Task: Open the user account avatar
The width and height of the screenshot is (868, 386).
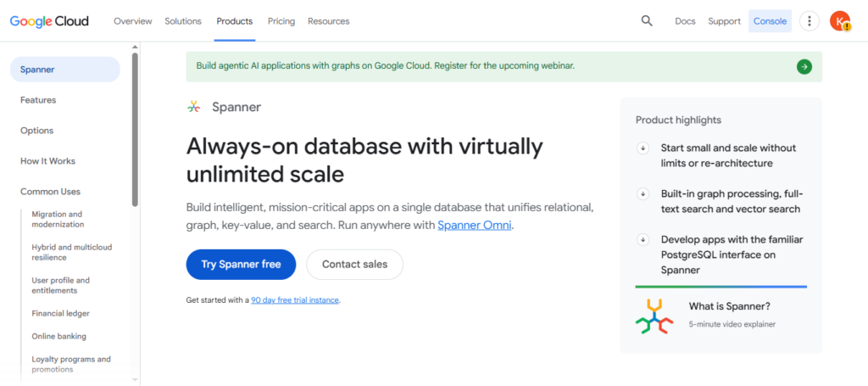Action: tap(840, 21)
